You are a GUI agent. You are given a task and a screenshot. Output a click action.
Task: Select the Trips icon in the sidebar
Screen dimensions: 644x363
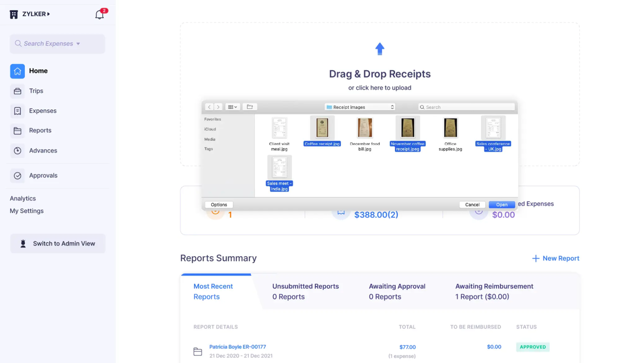[x=17, y=91]
